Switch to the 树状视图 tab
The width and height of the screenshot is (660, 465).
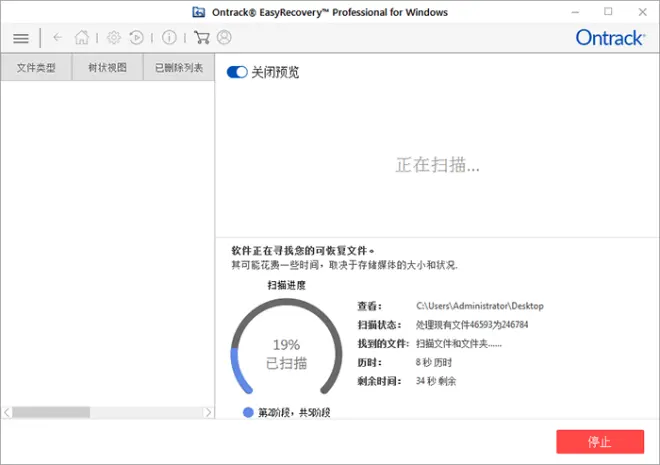[x=107, y=67]
